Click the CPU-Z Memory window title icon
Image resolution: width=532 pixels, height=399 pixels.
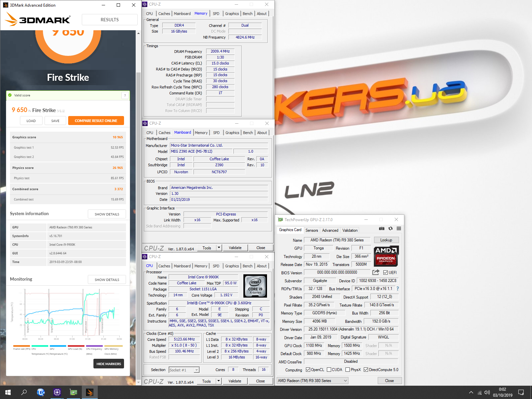(145, 4)
